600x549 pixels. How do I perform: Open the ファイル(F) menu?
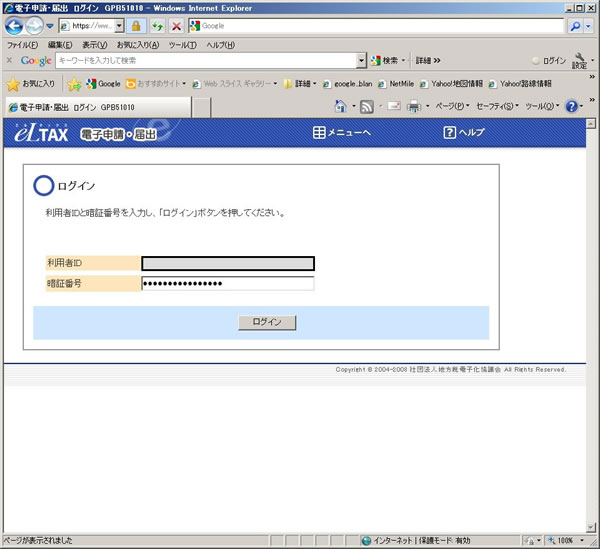tap(23, 45)
